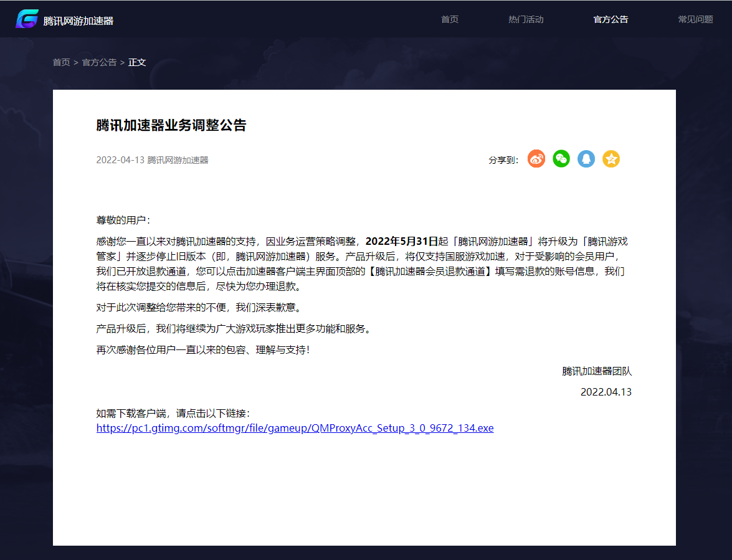Click the 腾讯网游加速器 brand text in the header
The height and width of the screenshot is (560, 732).
click(x=79, y=19)
